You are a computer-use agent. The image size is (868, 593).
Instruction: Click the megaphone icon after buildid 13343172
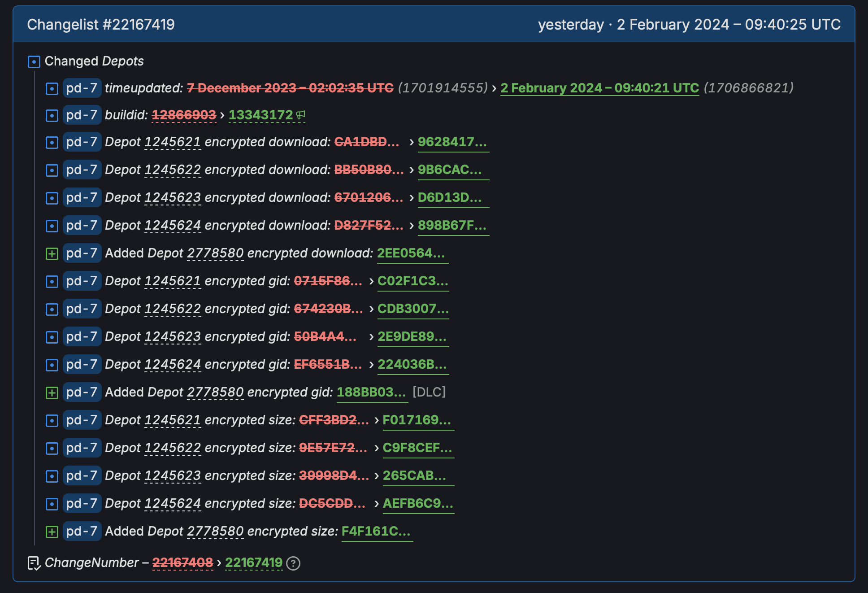pos(301,115)
